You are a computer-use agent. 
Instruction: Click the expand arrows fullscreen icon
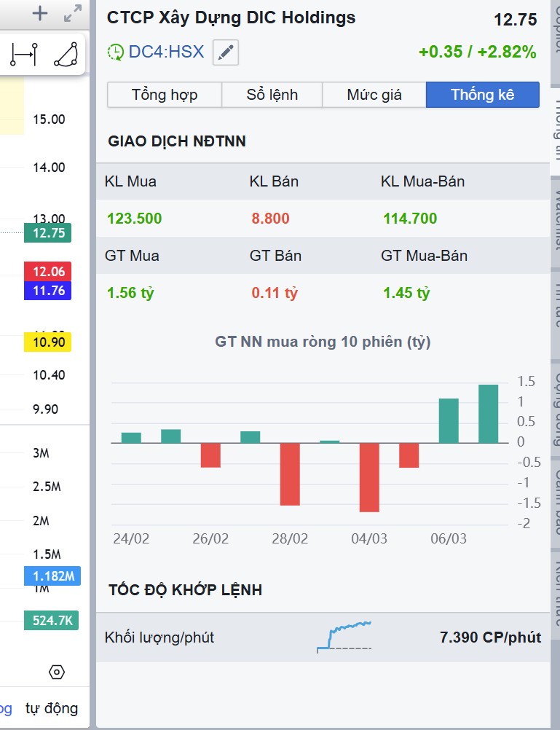click(x=73, y=13)
